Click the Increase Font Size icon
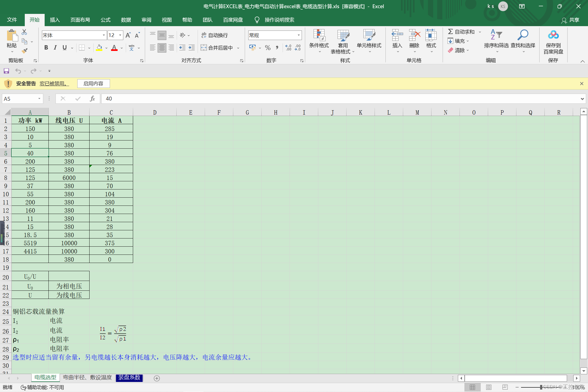 (x=128, y=35)
